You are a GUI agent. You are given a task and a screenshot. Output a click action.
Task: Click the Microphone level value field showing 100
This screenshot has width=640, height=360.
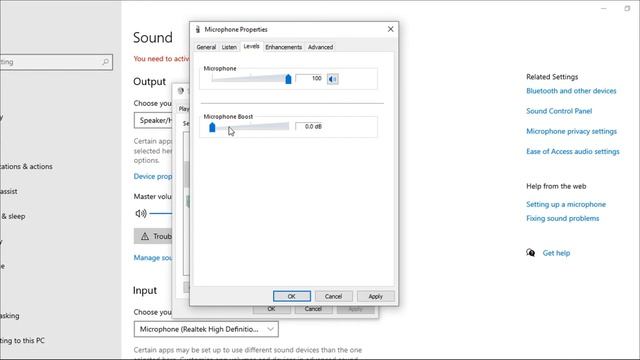(309, 78)
